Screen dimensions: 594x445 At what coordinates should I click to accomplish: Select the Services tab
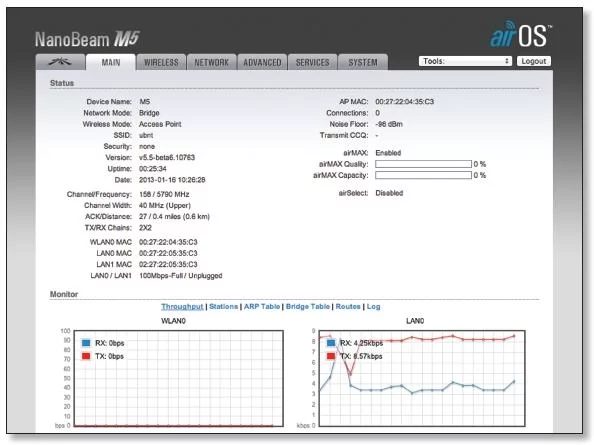tap(313, 62)
